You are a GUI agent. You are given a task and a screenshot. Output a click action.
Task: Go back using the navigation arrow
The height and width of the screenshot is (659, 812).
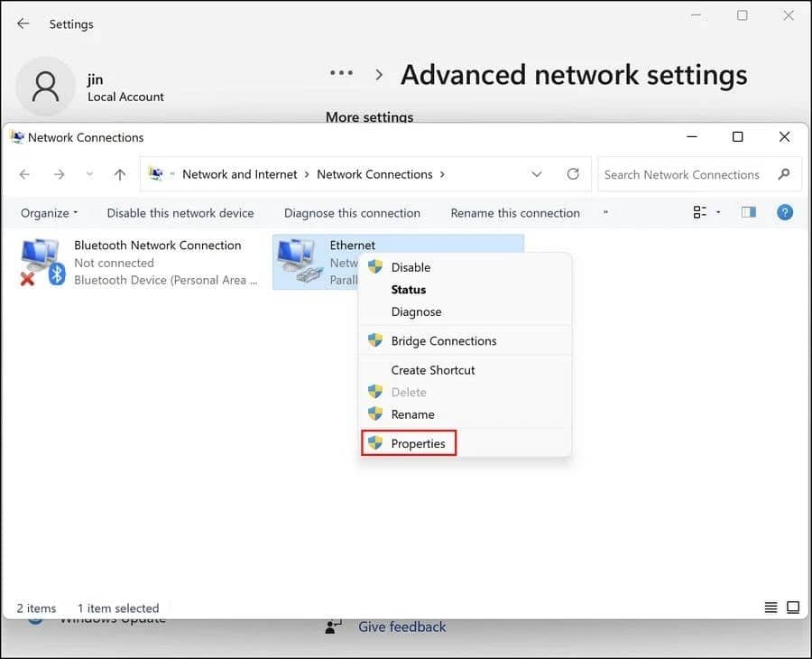(25, 173)
